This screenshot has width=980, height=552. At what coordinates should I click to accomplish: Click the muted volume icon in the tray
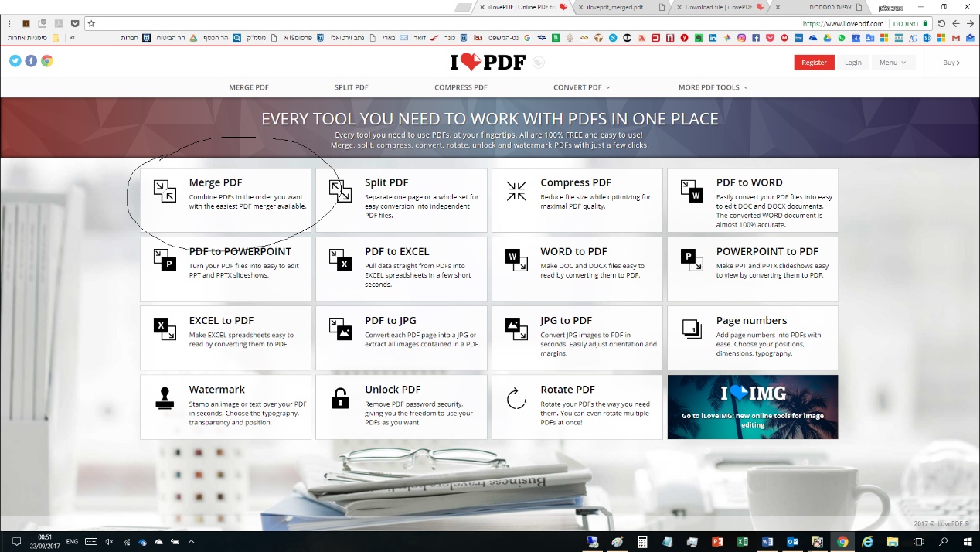109,542
